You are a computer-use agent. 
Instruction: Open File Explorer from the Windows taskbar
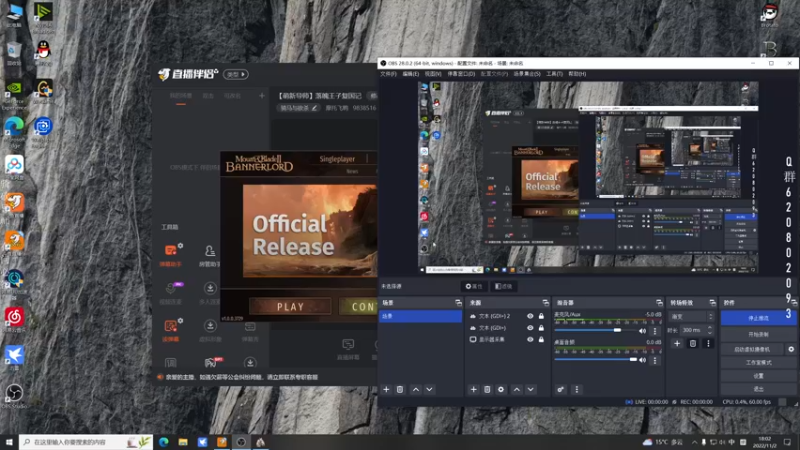click(x=183, y=442)
